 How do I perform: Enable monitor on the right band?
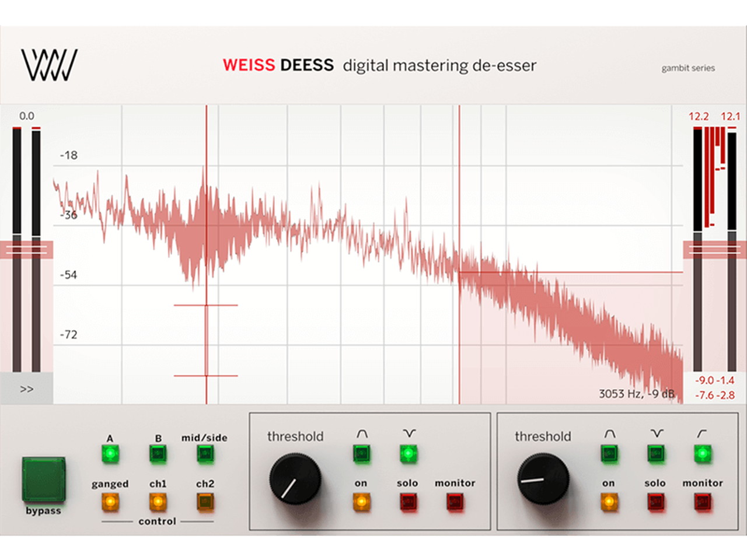(x=703, y=501)
